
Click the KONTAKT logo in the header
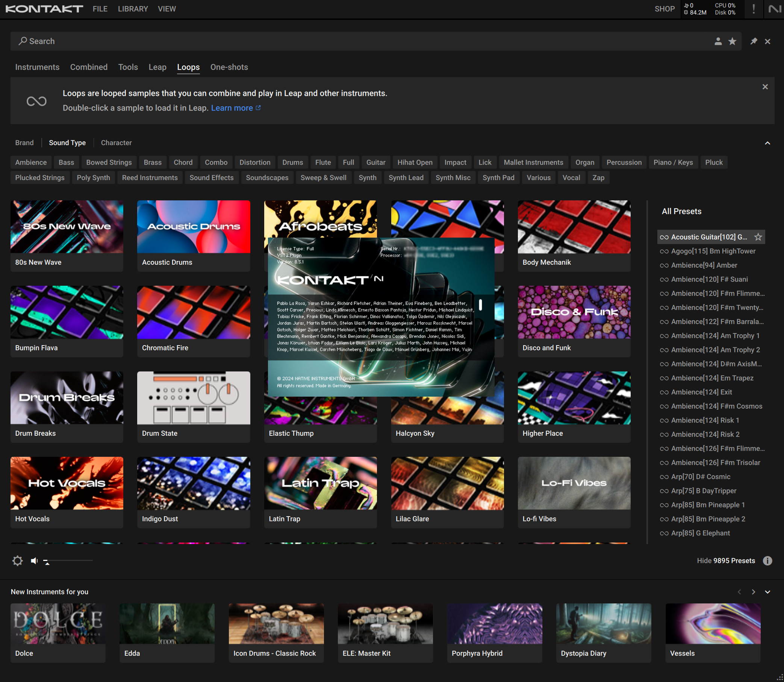[44, 9]
